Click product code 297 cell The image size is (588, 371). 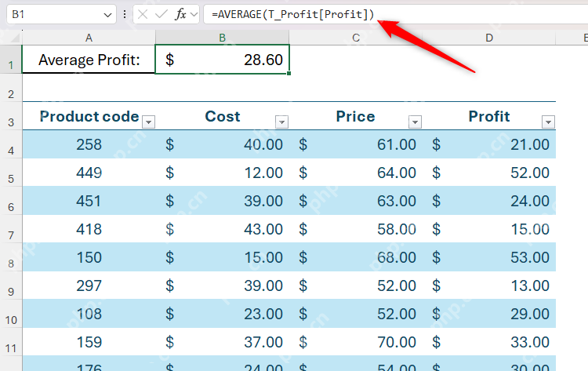click(x=89, y=286)
